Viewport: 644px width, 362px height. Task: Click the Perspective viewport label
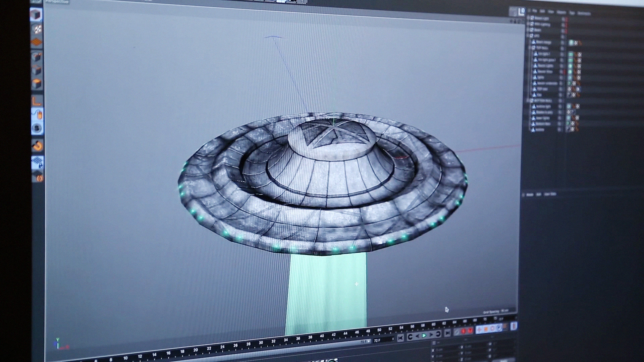click(x=57, y=2)
